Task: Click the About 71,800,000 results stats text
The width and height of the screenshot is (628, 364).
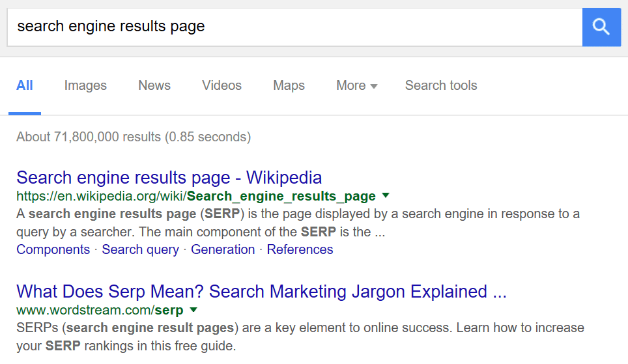Action: 134,137
